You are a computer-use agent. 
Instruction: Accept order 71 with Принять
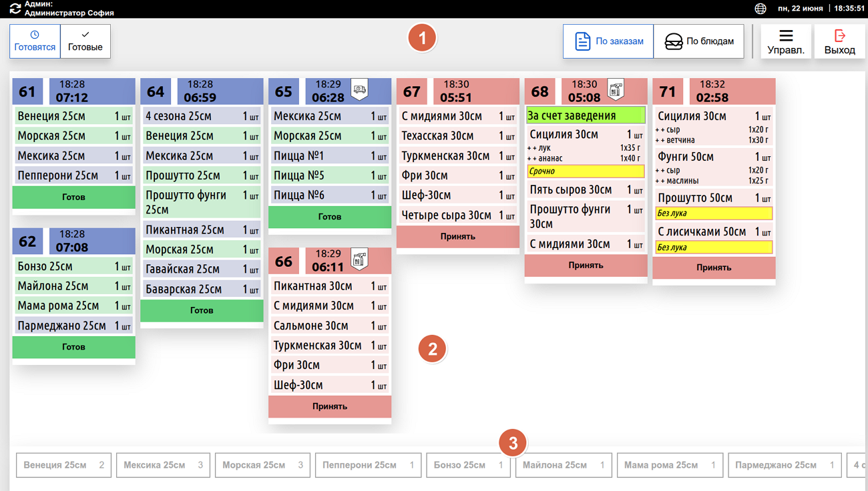714,268
